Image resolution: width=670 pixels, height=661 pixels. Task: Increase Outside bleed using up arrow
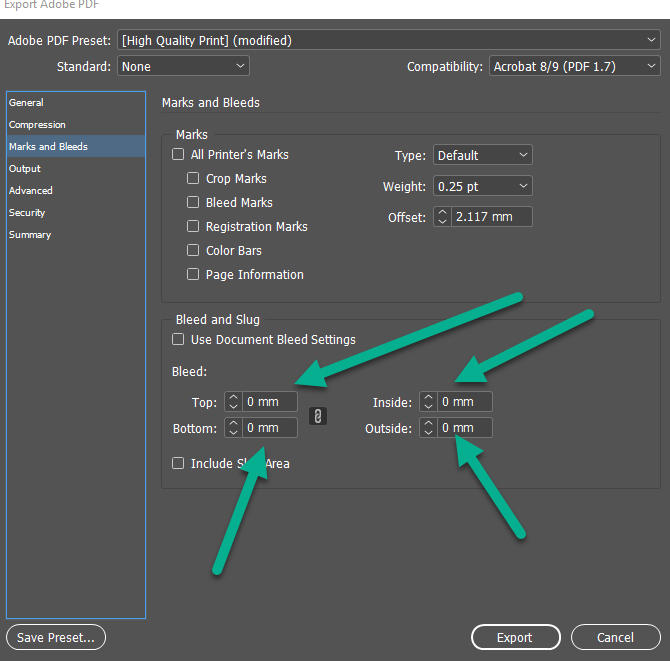coord(428,423)
